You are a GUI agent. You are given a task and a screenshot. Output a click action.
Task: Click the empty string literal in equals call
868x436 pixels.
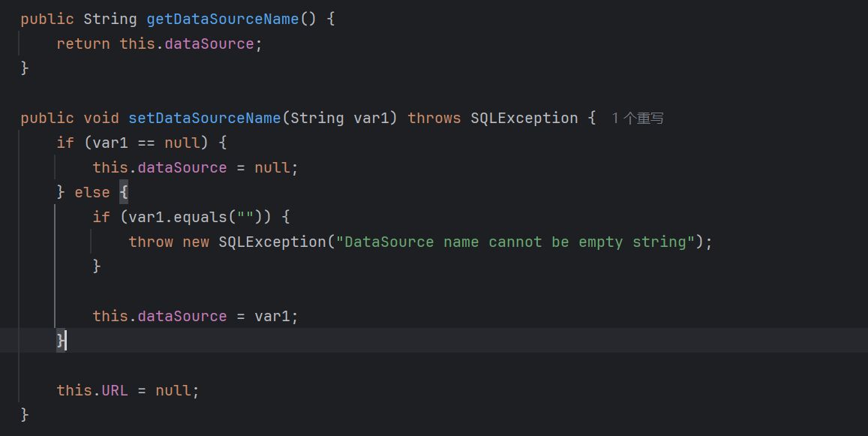tap(246, 217)
